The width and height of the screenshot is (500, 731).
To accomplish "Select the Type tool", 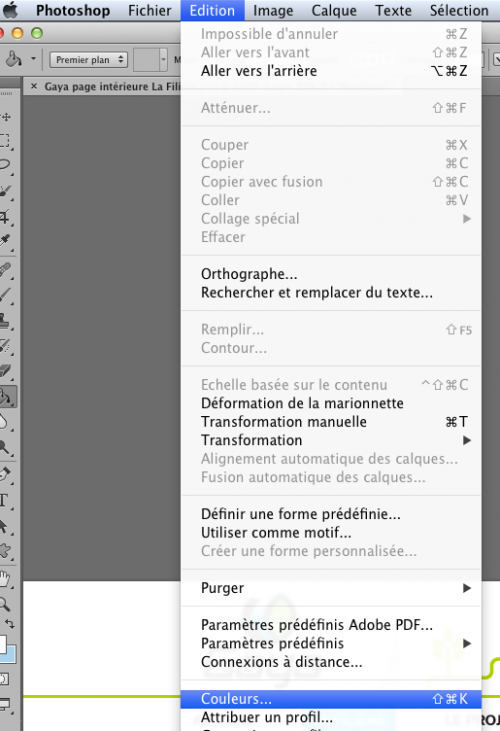I will 4,501.
